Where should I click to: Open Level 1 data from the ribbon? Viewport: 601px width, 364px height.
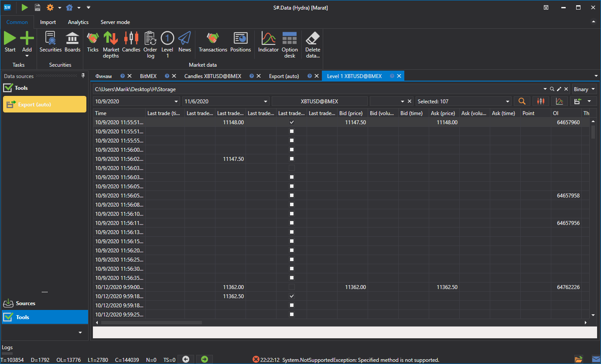click(x=167, y=45)
